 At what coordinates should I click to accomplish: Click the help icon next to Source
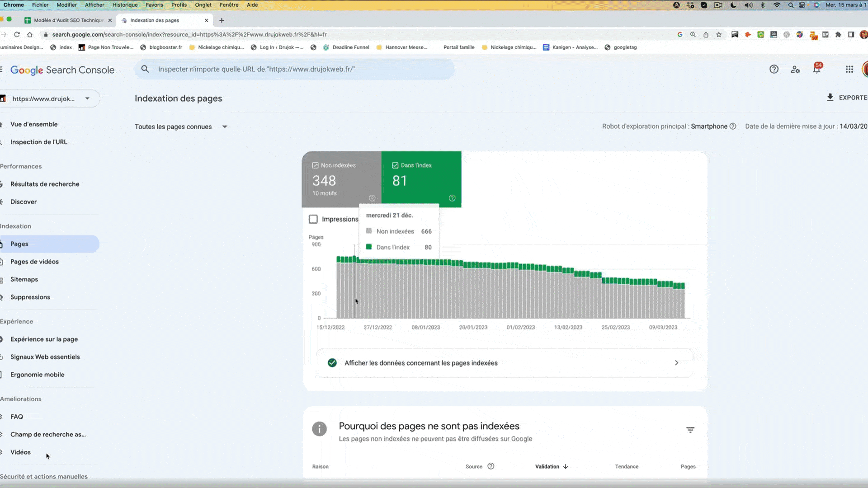coord(491,466)
